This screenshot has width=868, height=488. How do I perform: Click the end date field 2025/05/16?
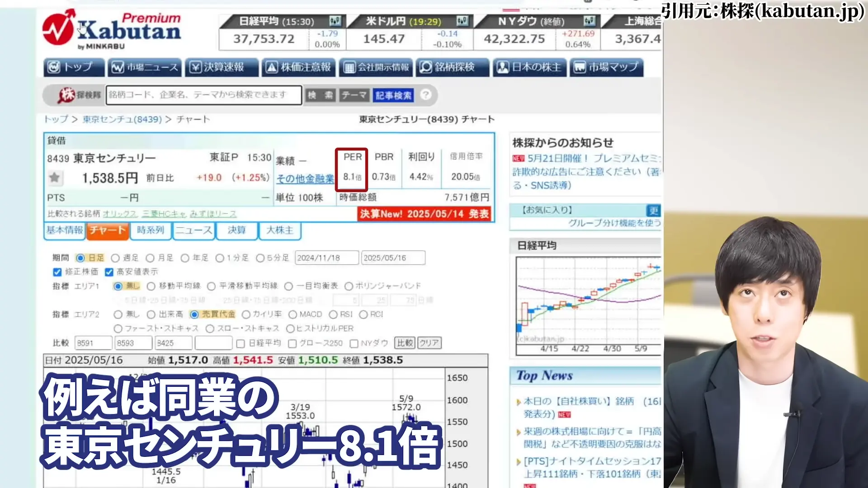(x=393, y=258)
